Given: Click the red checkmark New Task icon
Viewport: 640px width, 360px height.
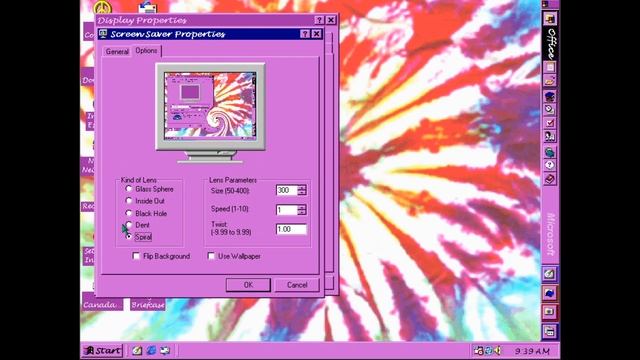Looking at the screenshot, I should pyautogui.click(x=550, y=122).
